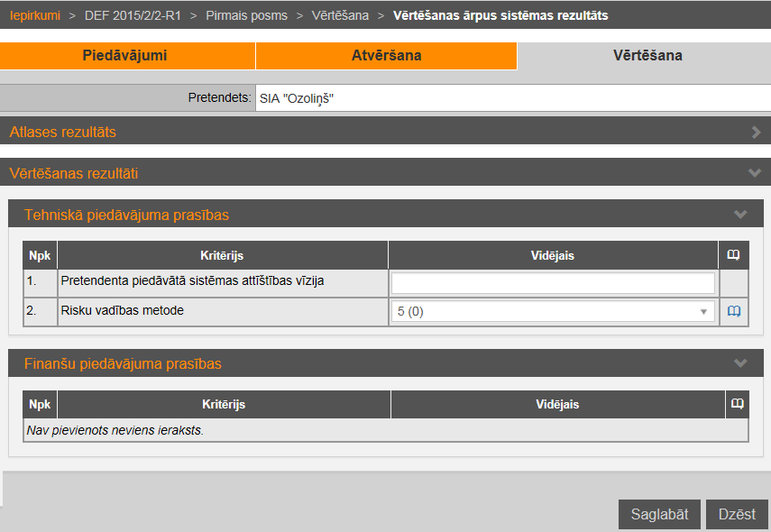Select the Vērtēšana tab

pyautogui.click(x=647, y=56)
